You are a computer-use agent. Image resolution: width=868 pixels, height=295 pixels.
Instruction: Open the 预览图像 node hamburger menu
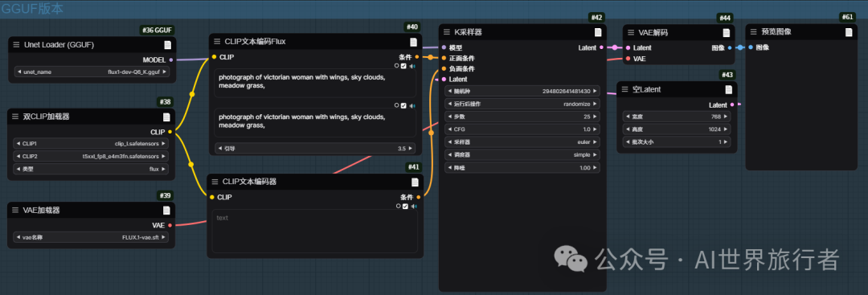coord(753,31)
